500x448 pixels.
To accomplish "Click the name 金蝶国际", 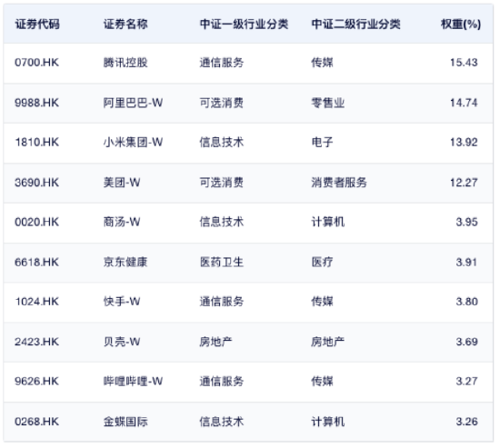I will click(125, 422).
